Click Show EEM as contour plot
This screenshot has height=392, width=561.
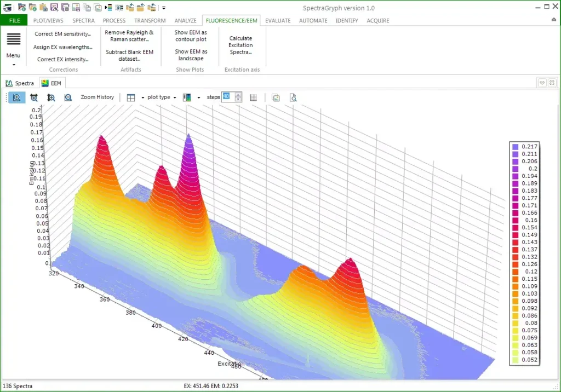(x=191, y=36)
